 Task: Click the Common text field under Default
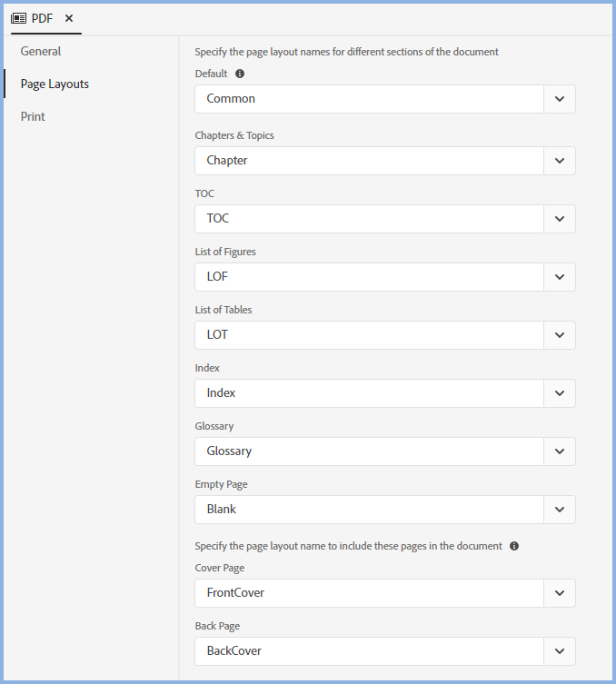point(369,99)
